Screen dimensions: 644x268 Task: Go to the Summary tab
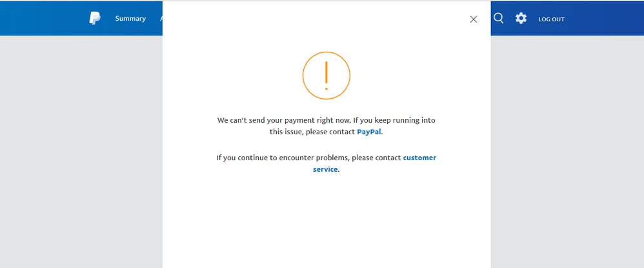pyautogui.click(x=130, y=19)
